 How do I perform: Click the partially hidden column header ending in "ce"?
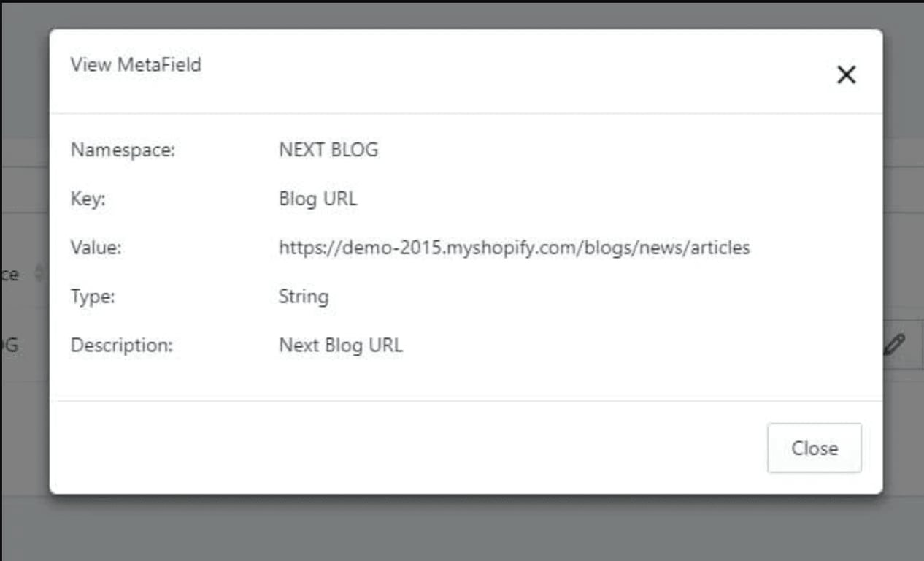coord(10,275)
